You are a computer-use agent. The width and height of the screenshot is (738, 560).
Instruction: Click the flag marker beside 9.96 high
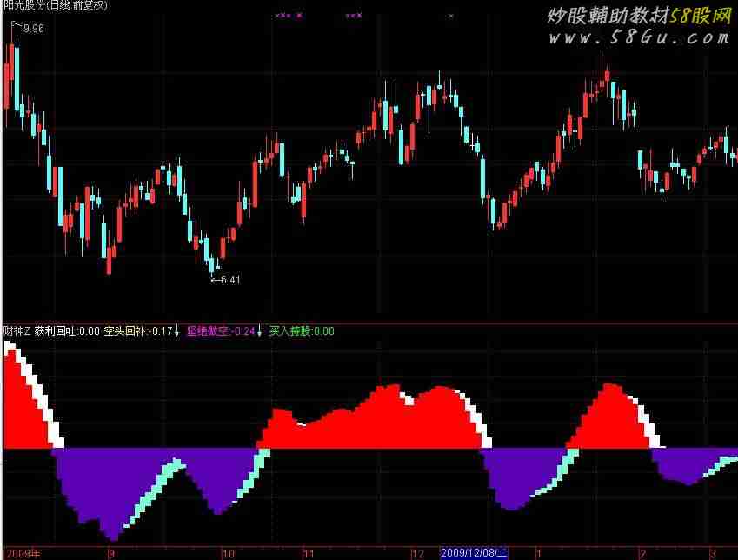(16, 25)
